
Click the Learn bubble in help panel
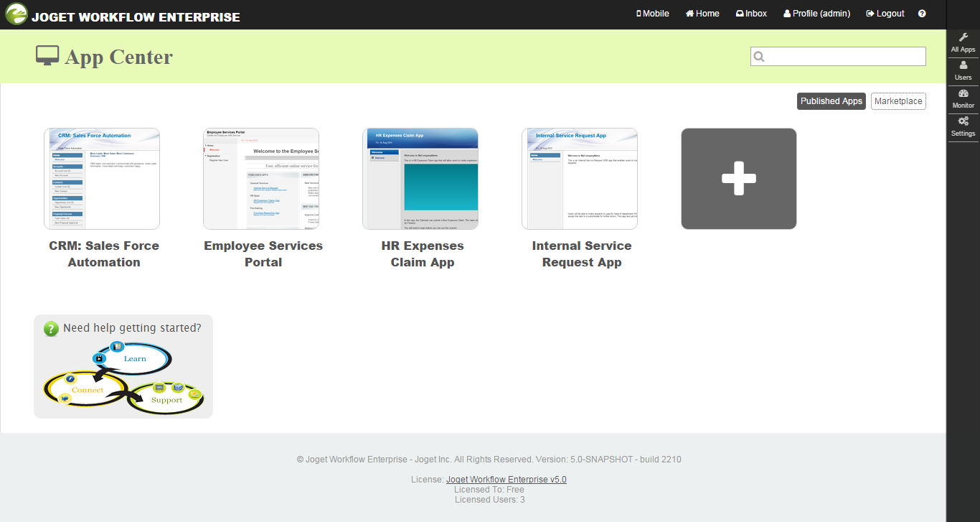pos(134,358)
